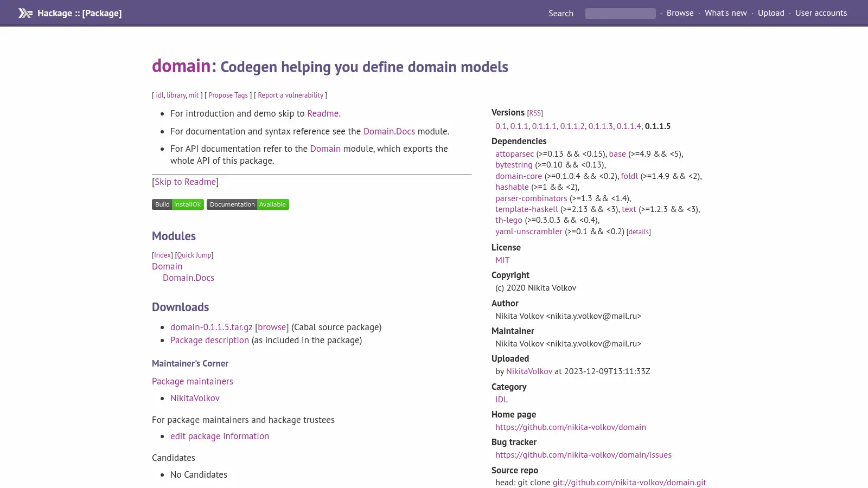Select version 0.1.1.1
The image size is (868, 488).
[x=544, y=126]
